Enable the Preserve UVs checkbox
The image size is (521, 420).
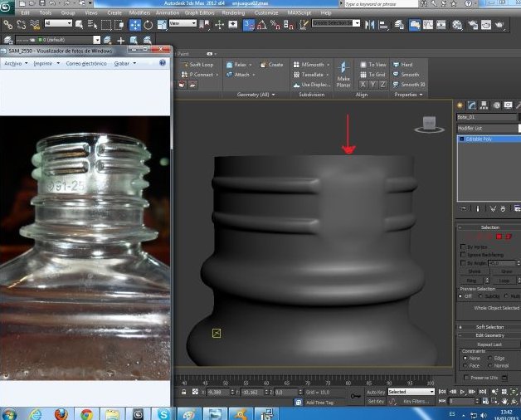466,378
